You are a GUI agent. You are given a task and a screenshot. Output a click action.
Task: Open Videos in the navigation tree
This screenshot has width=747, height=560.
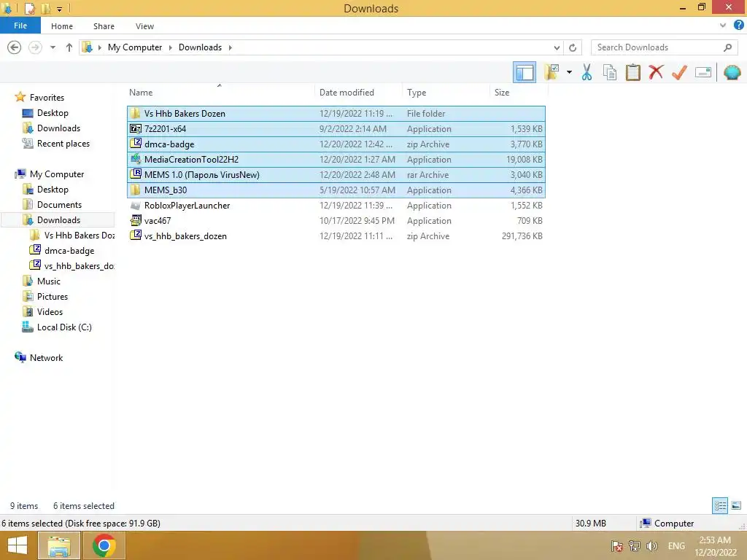[x=50, y=311]
